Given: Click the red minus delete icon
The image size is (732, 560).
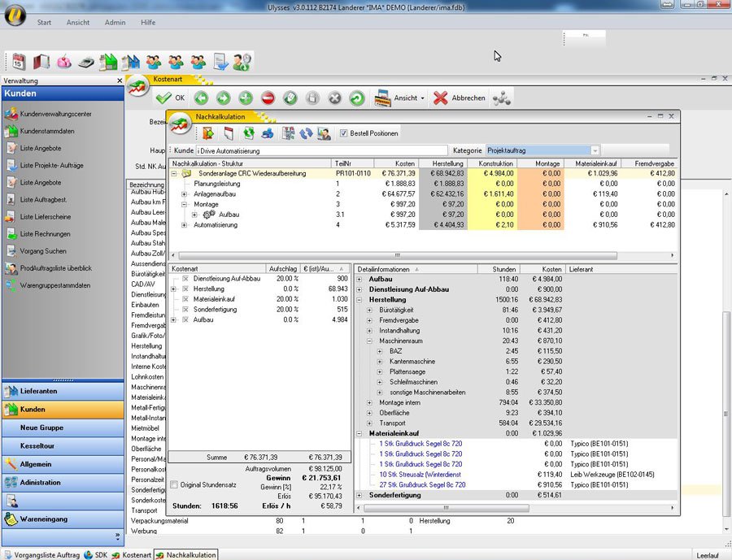Looking at the screenshot, I should point(268,98).
